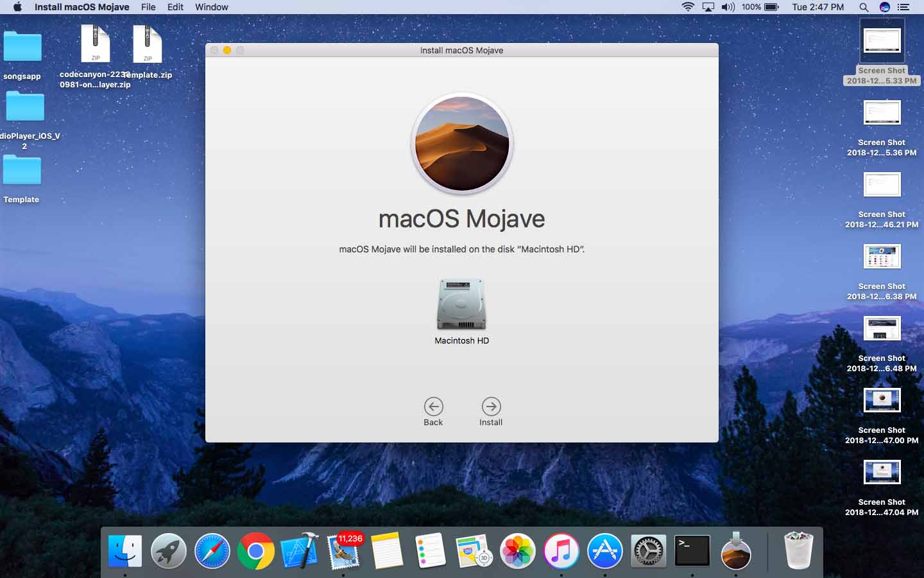Click the Siri icon in menu bar
The width and height of the screenshot is (924, 578).
click(x=884, y=7)
